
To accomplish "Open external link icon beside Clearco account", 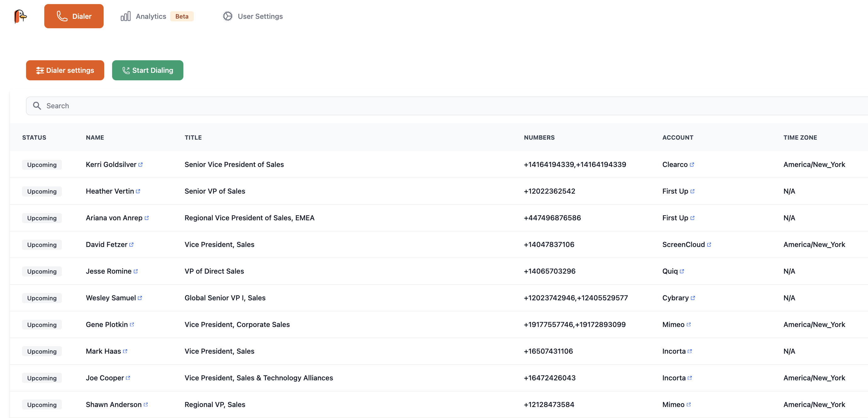I will coord(692,165).
